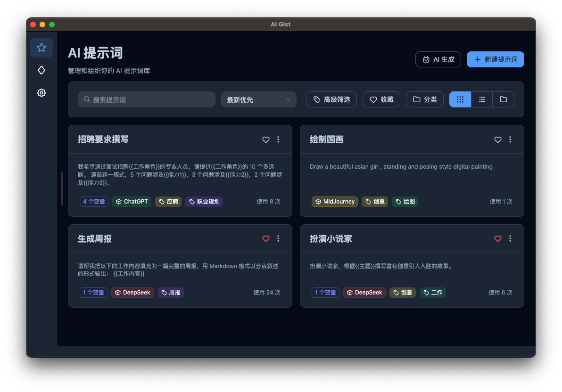562x392 pixels.
Task: Open the diamond icon in the sidebar
Action: point(41,70)
